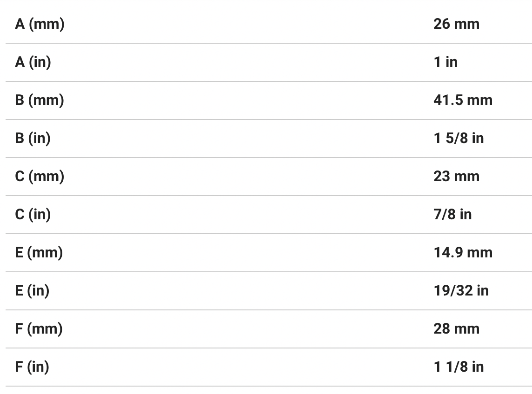Click the "F (mm)" row label
The width and height of the screenshot is (532, 394).
(39, 329)
